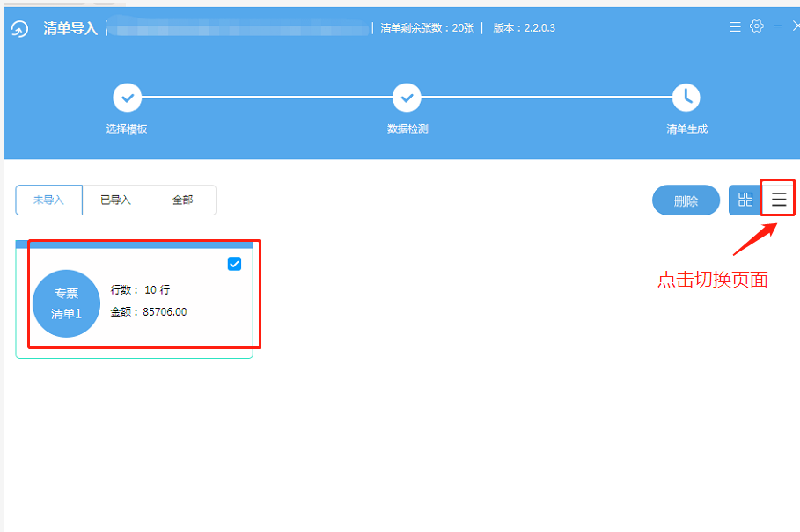
Task: Click the app logo icon beside 清单导入
Action: tap(20, 29)
